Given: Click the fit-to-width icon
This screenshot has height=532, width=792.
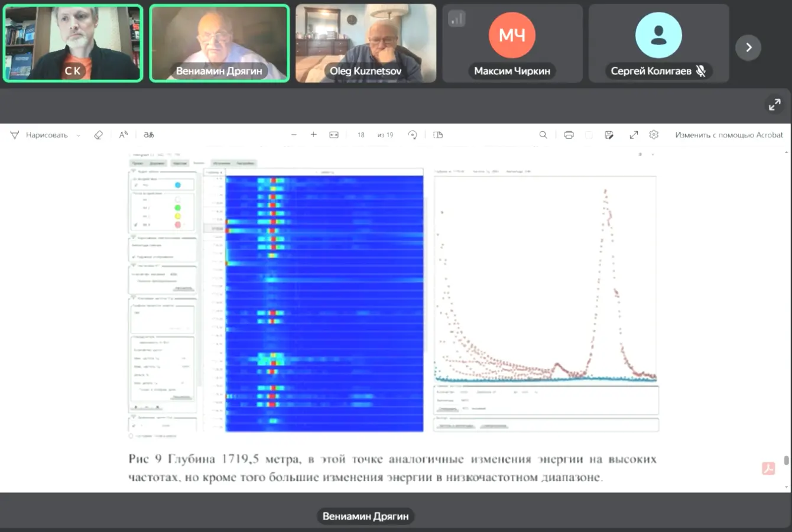Looking at the screenshot, I should [x=334, y=135].
